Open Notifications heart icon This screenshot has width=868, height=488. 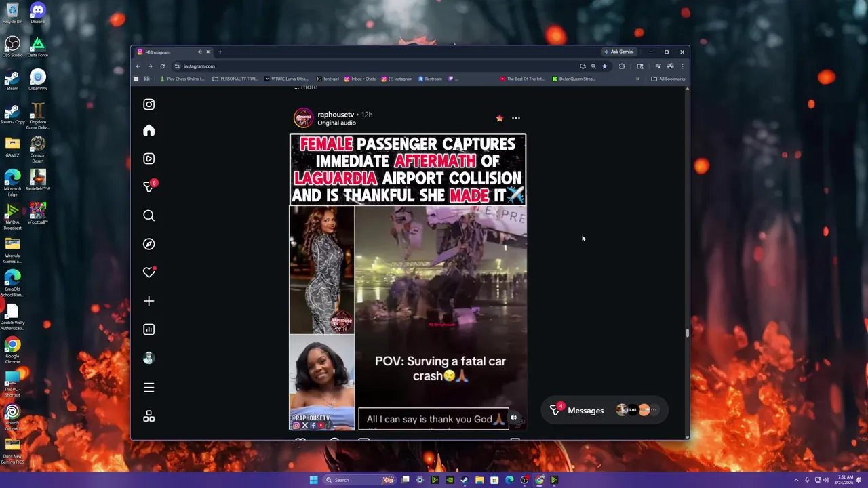tap(149, 272)
